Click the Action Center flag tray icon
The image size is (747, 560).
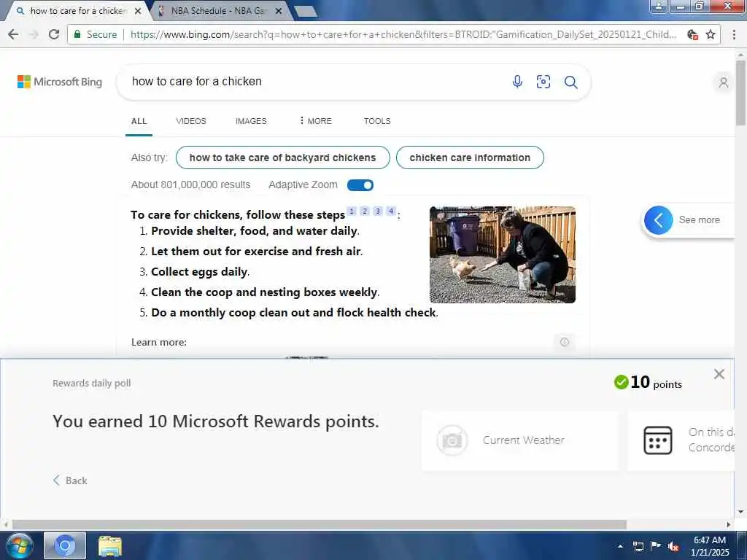click(x=656, y=546)
